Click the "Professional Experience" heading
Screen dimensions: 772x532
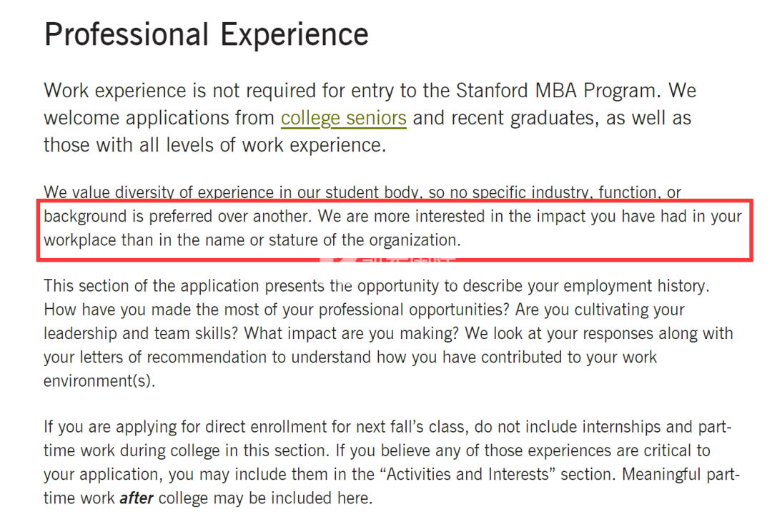207,34
